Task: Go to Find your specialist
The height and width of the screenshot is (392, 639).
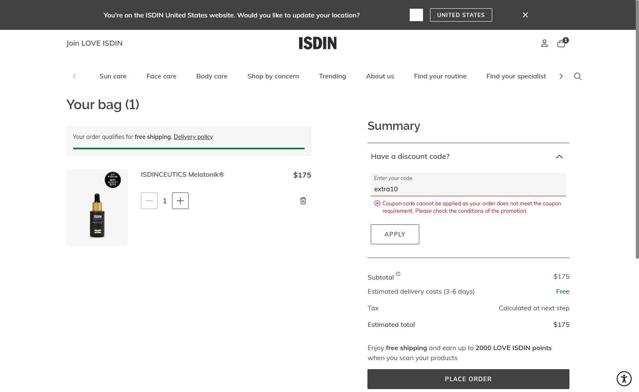Action: (x=516, y=76)
